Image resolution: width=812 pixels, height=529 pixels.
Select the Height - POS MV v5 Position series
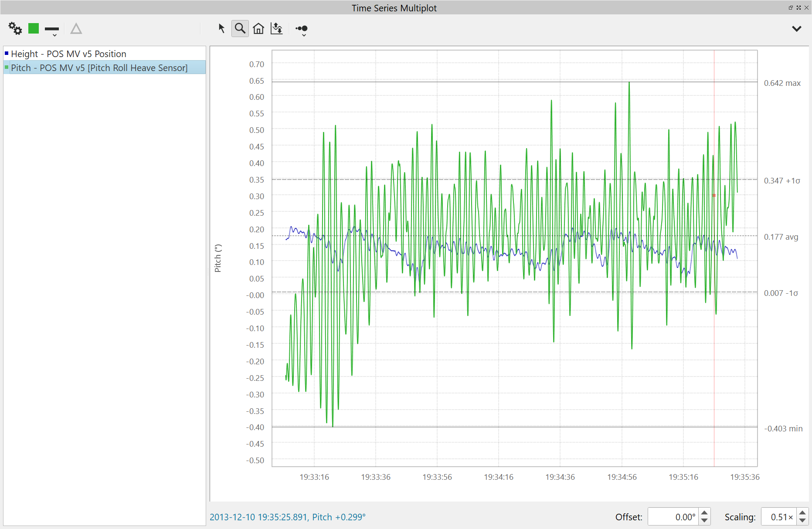[68, 54]
